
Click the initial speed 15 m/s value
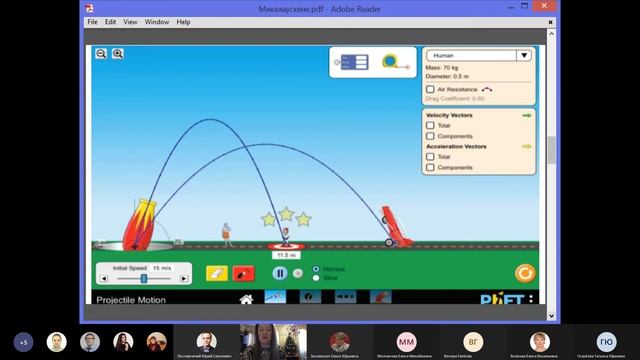point(162,268)
